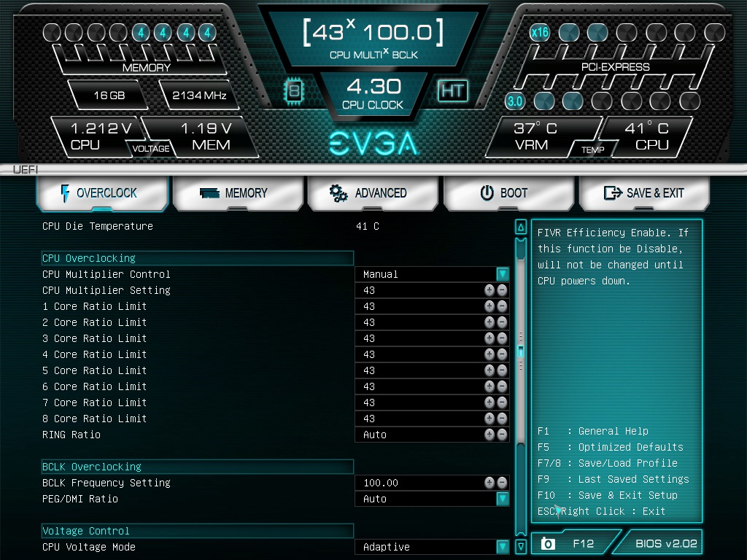The width and height of the screenshot is (747, 560).
Task: Click the F12 screenshot camera icon
Action: click(x=548, y=543)
